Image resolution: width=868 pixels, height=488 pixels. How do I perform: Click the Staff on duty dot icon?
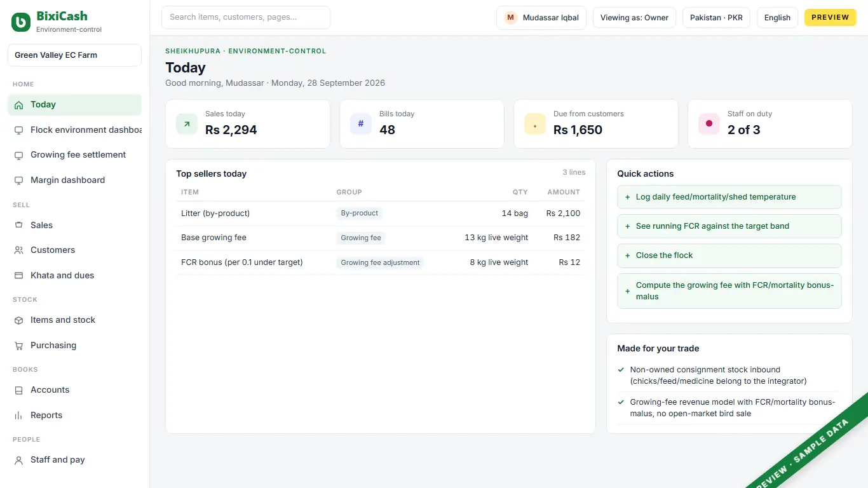click(x=709, y=124)
